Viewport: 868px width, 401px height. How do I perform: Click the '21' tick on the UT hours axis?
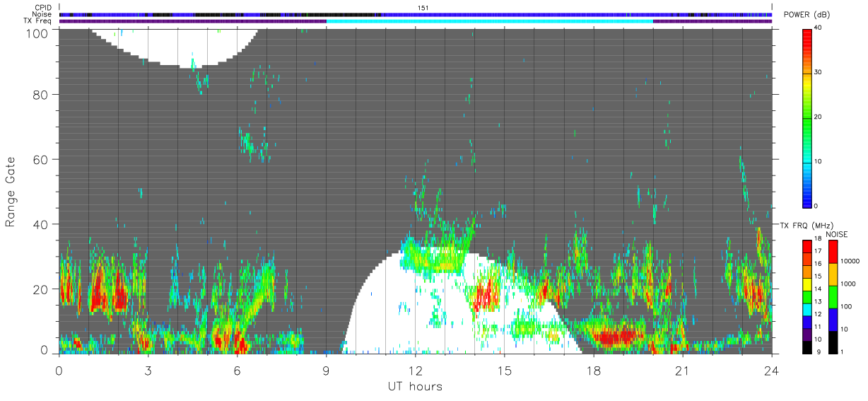click(x=683, y=371)
